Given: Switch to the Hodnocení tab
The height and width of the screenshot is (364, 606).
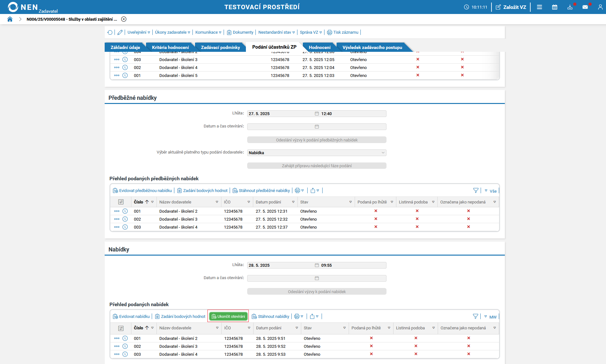Looking at the screenshot, I should 319,47.
